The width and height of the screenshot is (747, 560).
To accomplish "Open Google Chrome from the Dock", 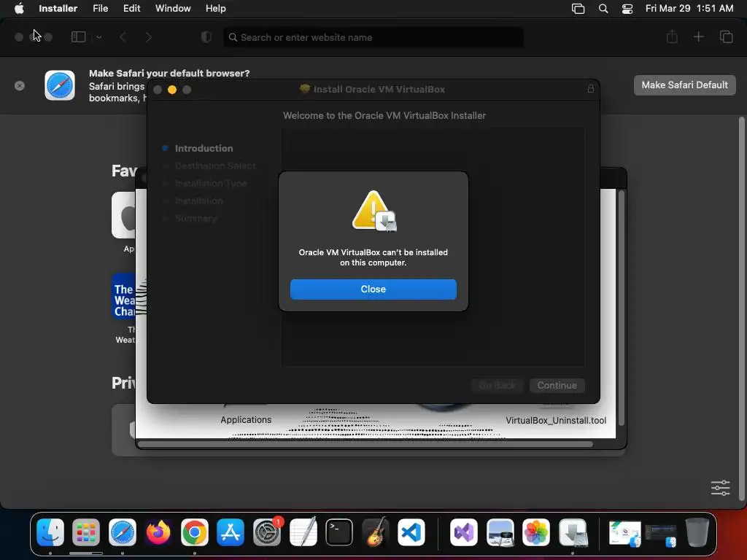I will click(194, 532).
